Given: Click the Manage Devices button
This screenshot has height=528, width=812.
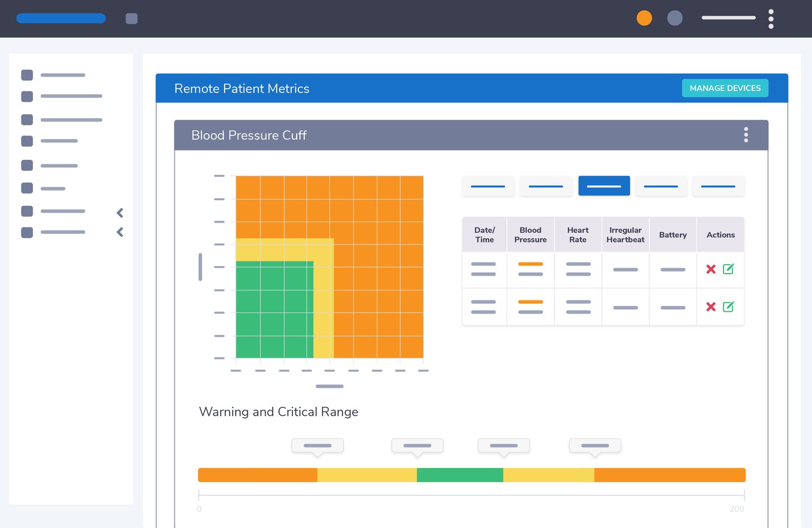Looking at the screenshot, I should pyautogui.click(x=725, y=88).
